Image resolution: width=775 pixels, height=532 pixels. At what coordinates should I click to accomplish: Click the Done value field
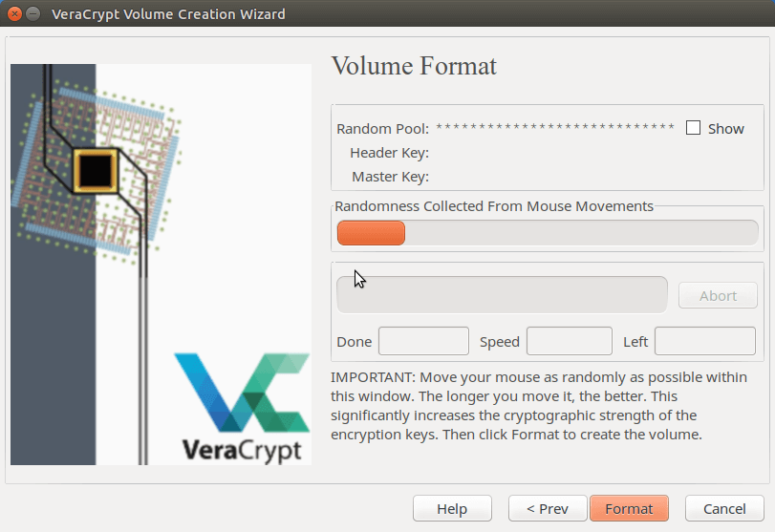pyautogui.click(x=423, y=341)
